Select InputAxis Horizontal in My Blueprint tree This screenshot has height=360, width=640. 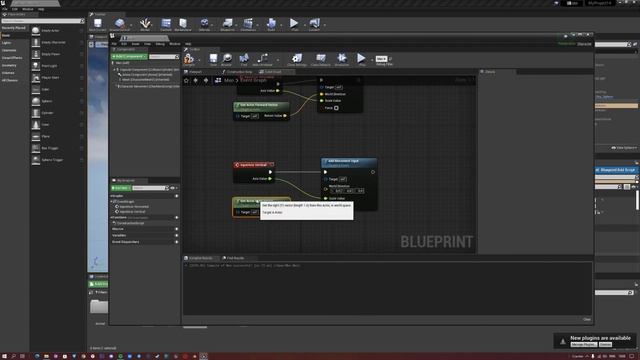134,207
